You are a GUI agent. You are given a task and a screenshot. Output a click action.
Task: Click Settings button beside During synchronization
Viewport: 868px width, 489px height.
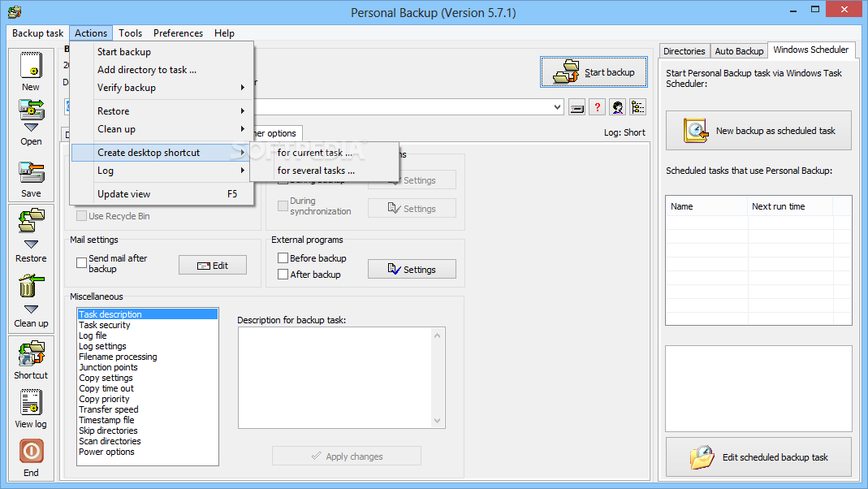pos(412,208)
